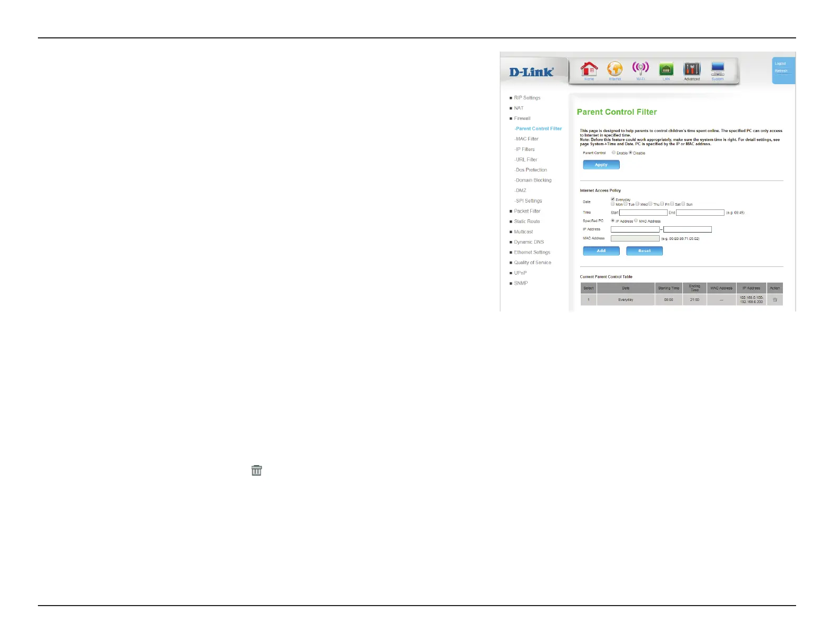Click the Logout link
This screenshot has width=834, height=644.
[780, 64]
